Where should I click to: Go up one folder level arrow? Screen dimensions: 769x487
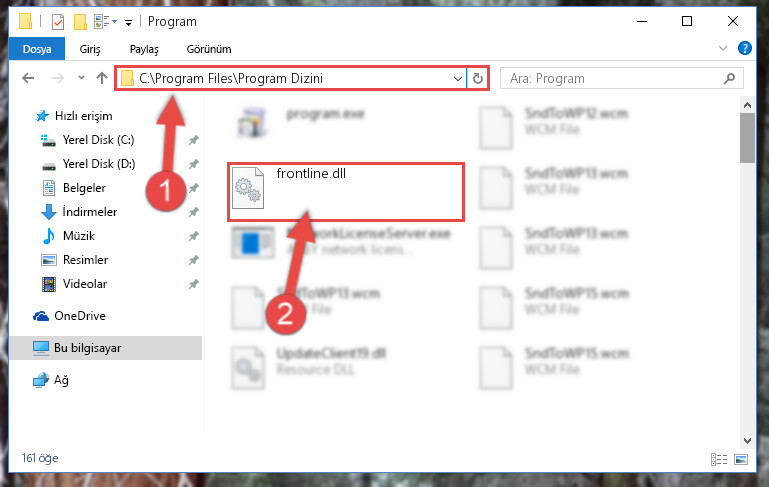coord(102,78)
